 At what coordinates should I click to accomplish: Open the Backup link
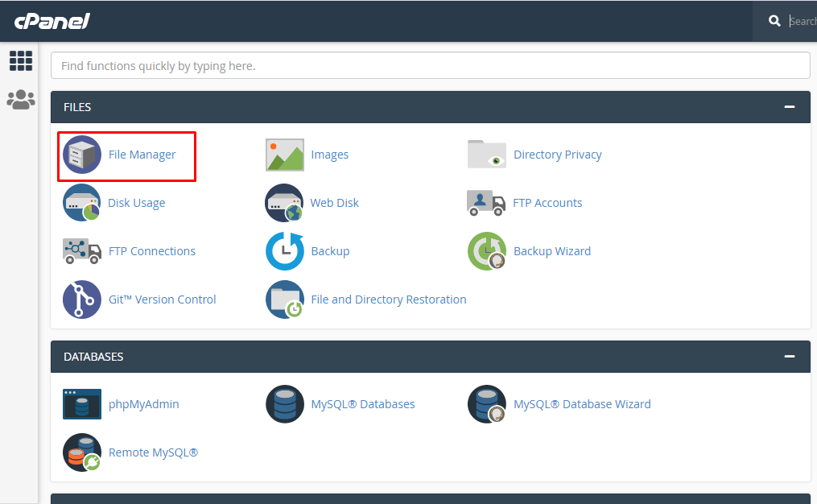[x=330, y=251]
